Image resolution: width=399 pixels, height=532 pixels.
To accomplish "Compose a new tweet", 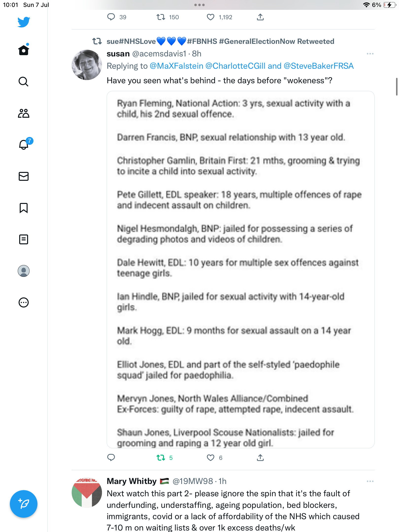I will pos(24,504).
